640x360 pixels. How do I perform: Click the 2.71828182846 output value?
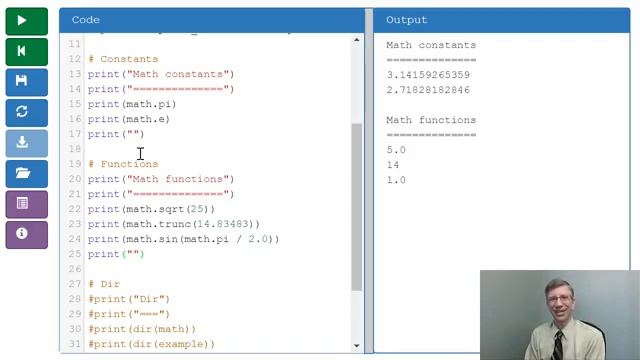pos(428,90)
